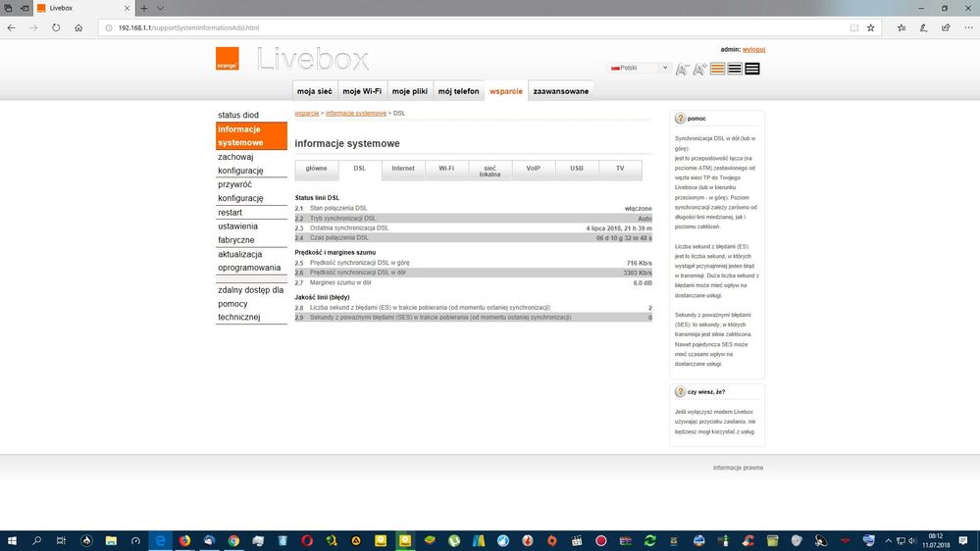The image size is (980, 551).
Task: Share this page from Edge toolbar
Action: point(946,27)
